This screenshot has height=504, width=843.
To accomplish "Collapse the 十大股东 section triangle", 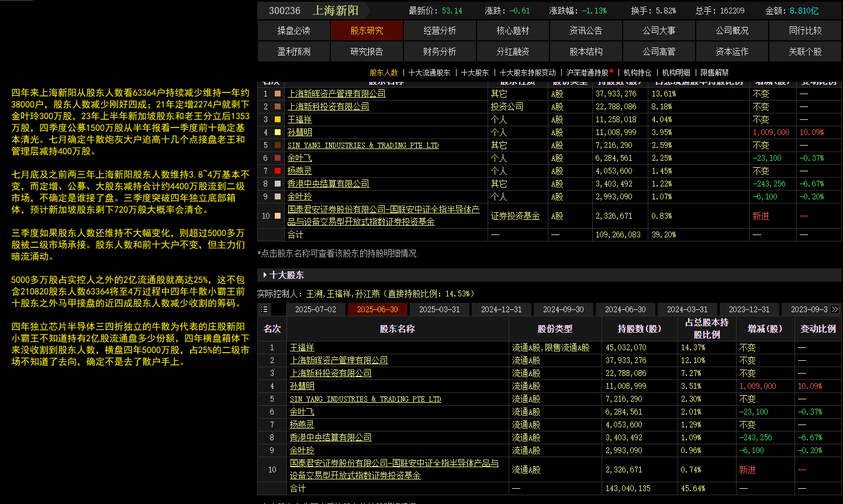I will point(265,275).
